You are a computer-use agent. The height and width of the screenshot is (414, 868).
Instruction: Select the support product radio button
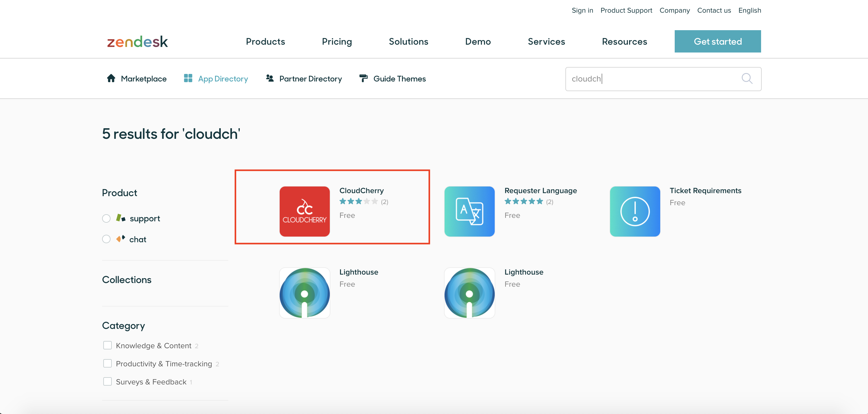106,218
